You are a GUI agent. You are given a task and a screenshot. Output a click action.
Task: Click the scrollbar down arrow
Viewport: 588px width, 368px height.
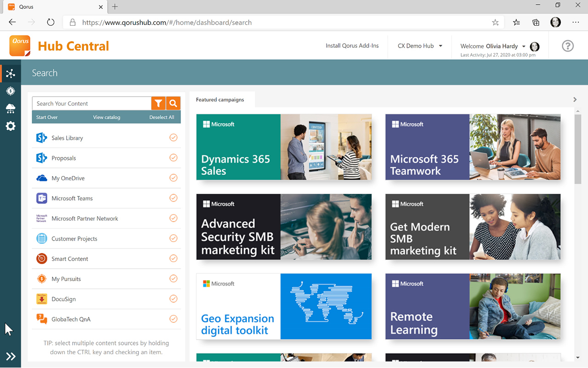(578, 357)
